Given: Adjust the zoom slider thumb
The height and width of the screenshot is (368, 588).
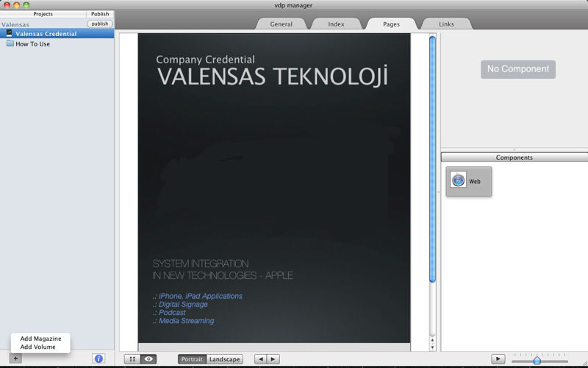Looking at the screenshot, I should tap(537, 361).
